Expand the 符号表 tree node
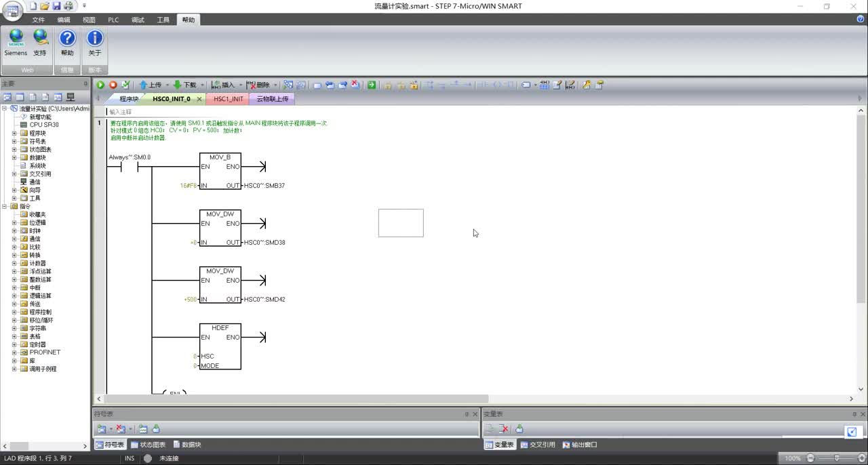The width and height of the screenshot is (868, 465). point(14,142)
